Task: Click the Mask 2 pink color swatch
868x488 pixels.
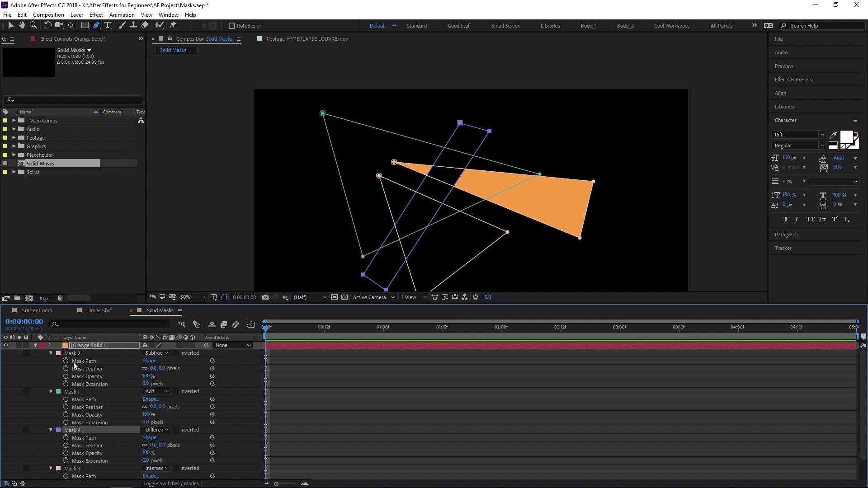Action: 58,353
